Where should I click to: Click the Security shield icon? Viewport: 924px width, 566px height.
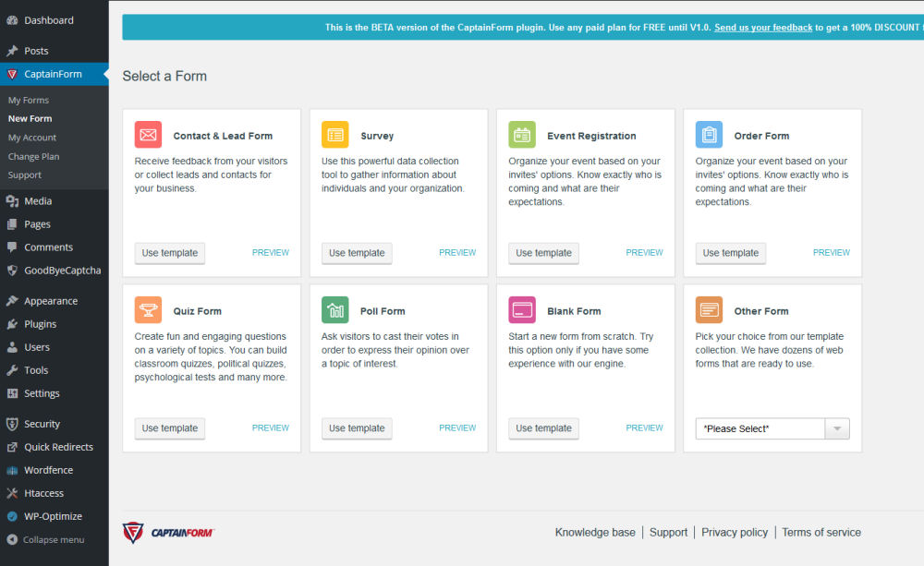pos(12,424)
